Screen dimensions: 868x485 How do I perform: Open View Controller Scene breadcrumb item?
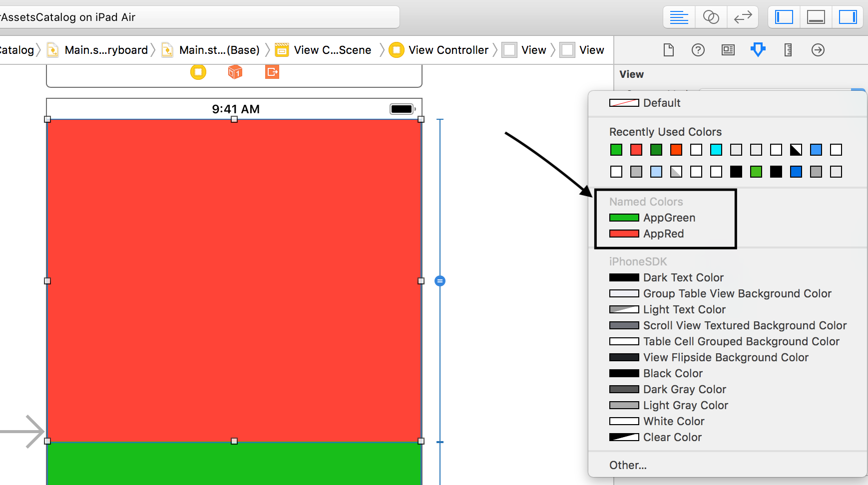coord(324,50)
